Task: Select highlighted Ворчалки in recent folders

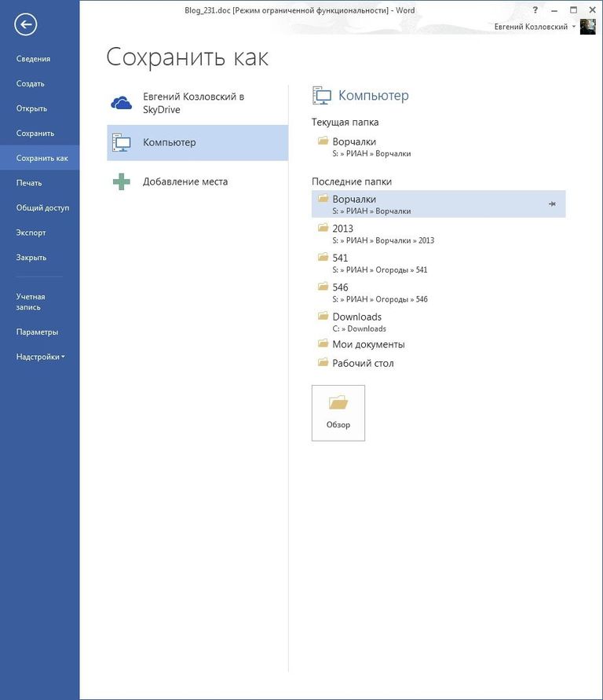Action: [x=438, y=204]
